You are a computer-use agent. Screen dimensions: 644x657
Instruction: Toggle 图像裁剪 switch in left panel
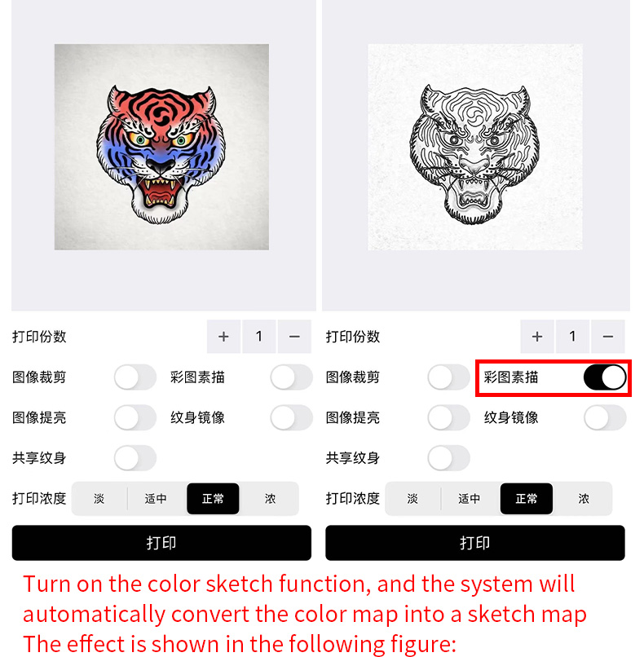[x=135, y=377]
